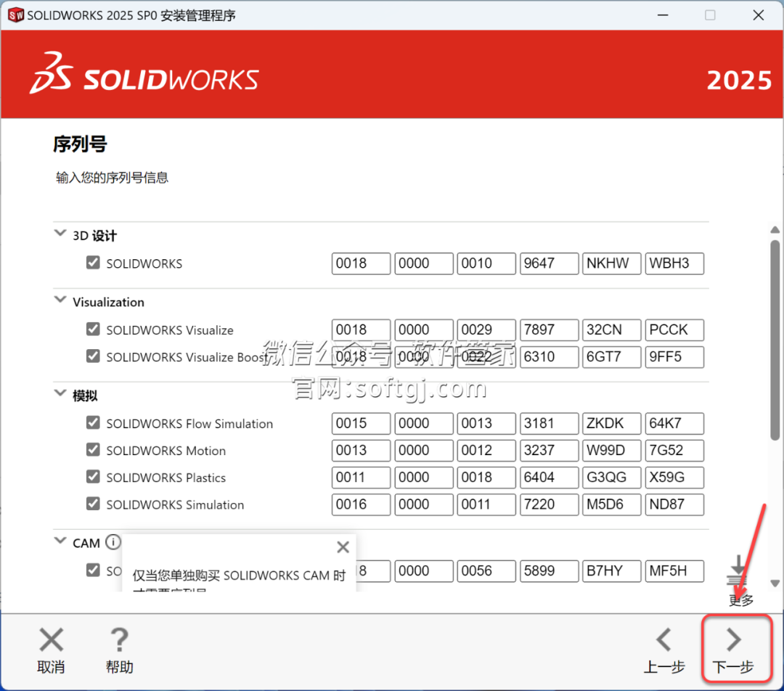Uncheck SOLIDWORKS Simulation checkbox
784x691 pixels.
(93, 504)
